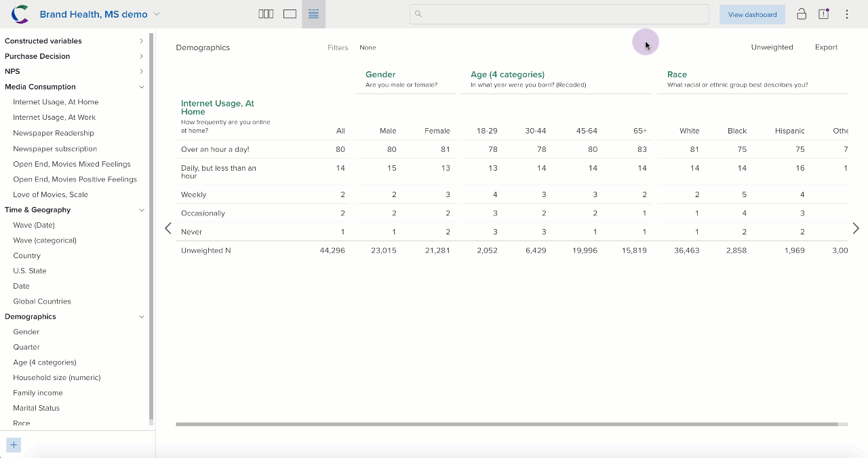The width and height of the screenshot is (868, 458).
Task: Go to the next table with right arrow
Action: point(856,228)
